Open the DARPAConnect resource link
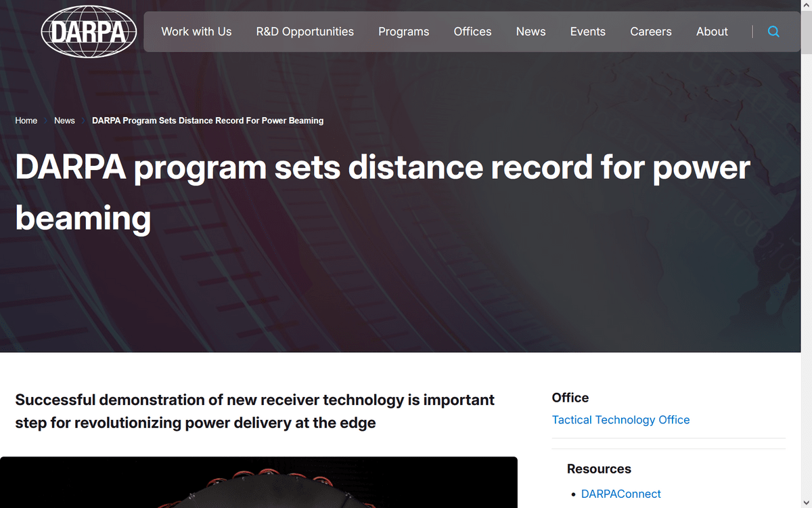This screenshot has width=812, height=508. (x=621, y=494)
